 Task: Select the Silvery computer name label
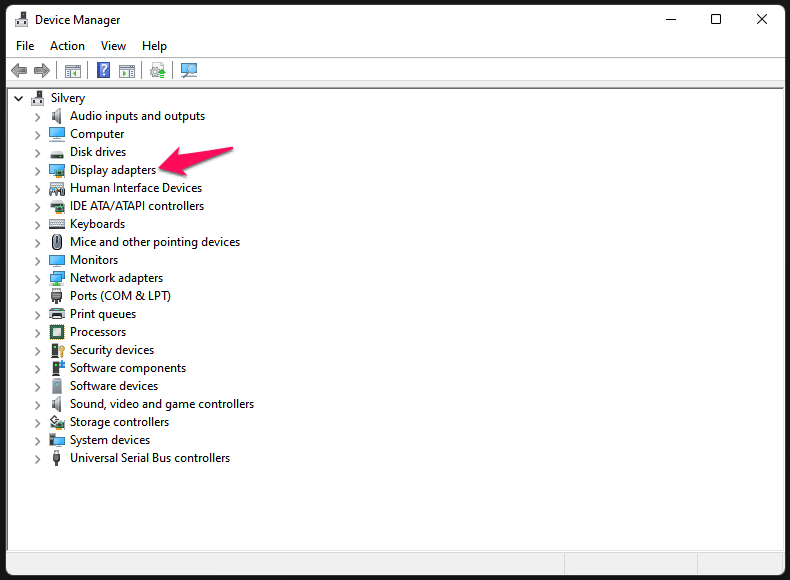click(x=68, y=98)
